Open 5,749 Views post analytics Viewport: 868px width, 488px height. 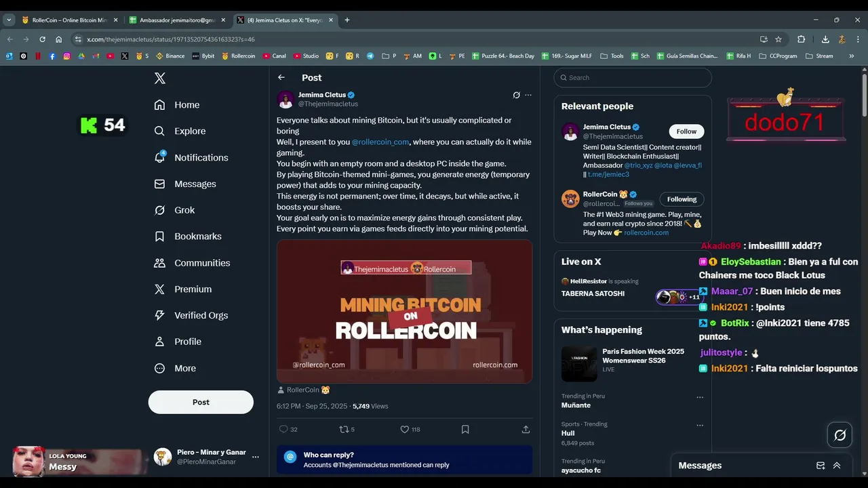(x=370, y=406)
